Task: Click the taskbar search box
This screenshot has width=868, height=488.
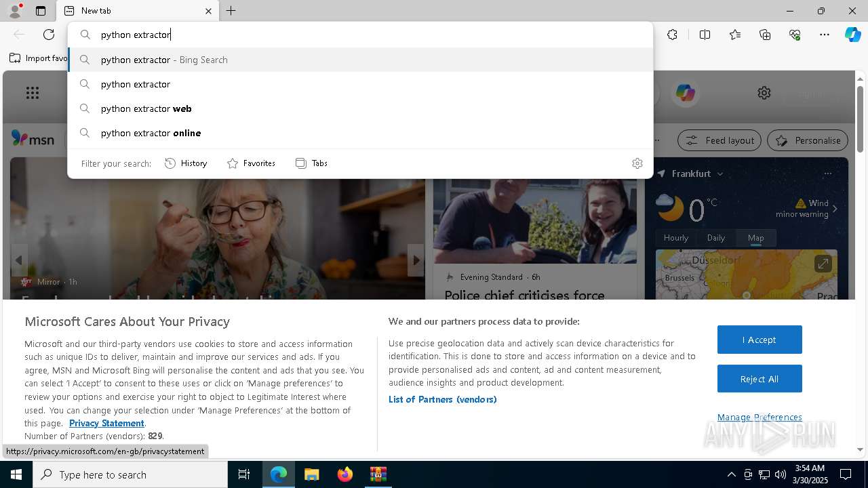Action: 130,474
